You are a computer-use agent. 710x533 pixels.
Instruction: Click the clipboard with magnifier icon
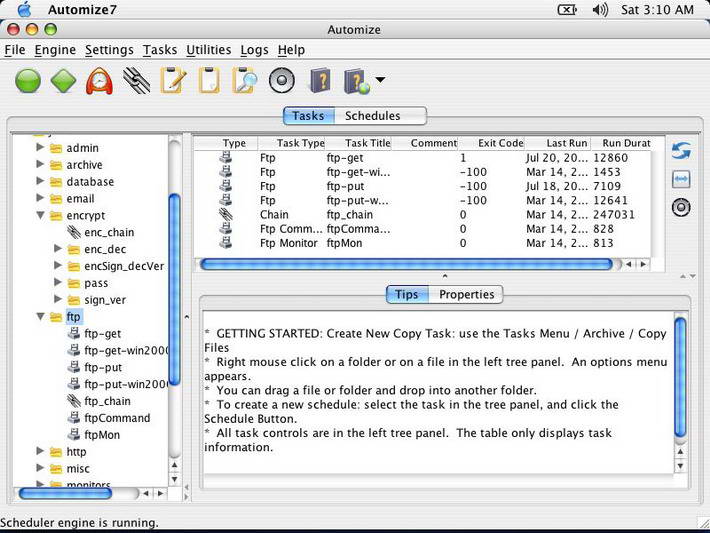[243, 81]
